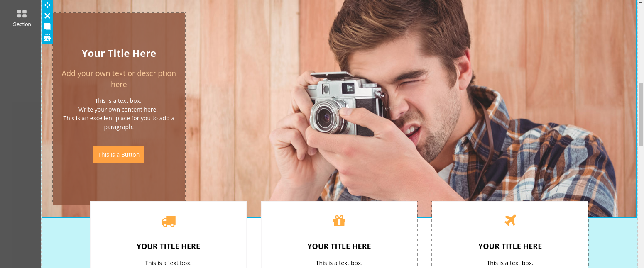644x268 pixels.
Task: Click the hero paragraph text box
Action: pyautogui.click(x=119, y=114)
